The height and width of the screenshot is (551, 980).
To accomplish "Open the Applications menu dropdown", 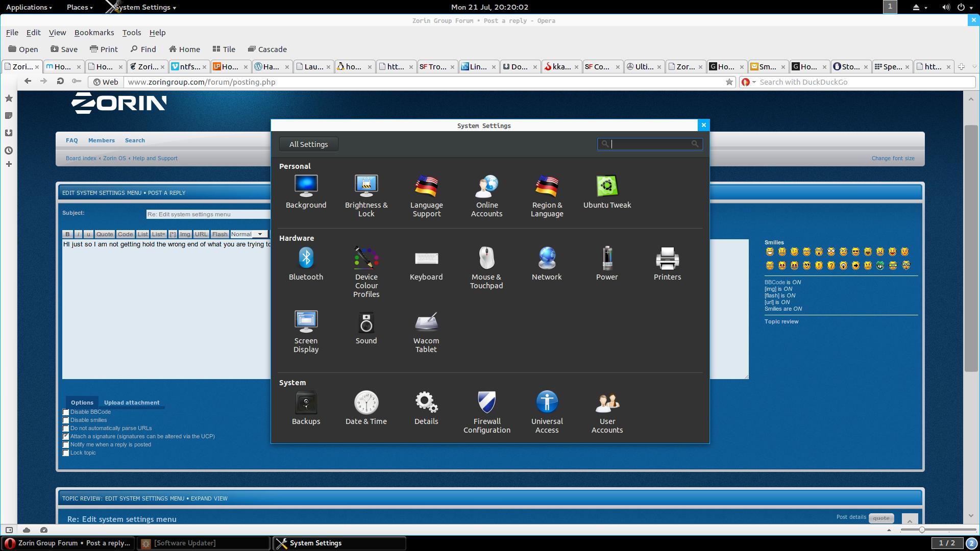I will coord(29,7).
